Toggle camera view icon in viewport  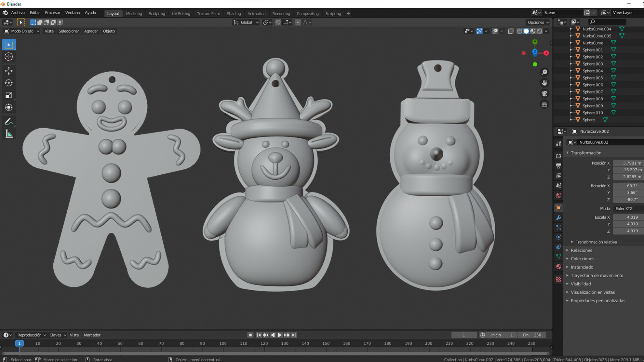coord(544,94)
